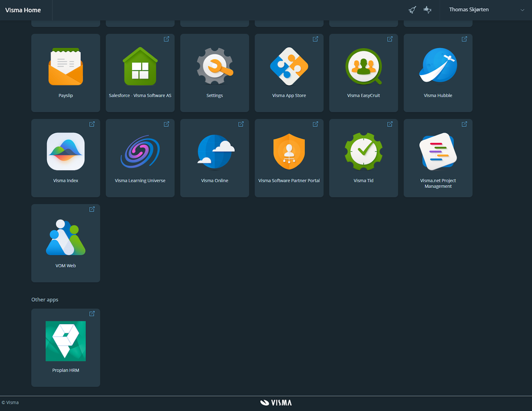Open the Visma Index app
Screen dimensions: 532x411
point(66,158)
